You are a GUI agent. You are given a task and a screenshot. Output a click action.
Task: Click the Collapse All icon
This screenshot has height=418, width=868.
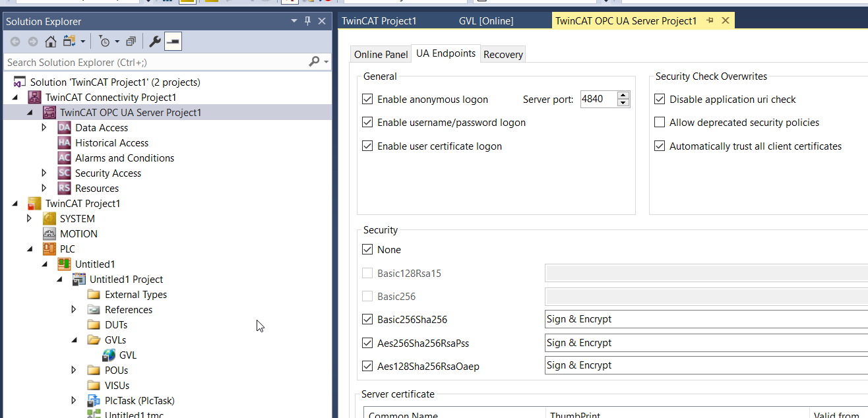tap(131, 42)
